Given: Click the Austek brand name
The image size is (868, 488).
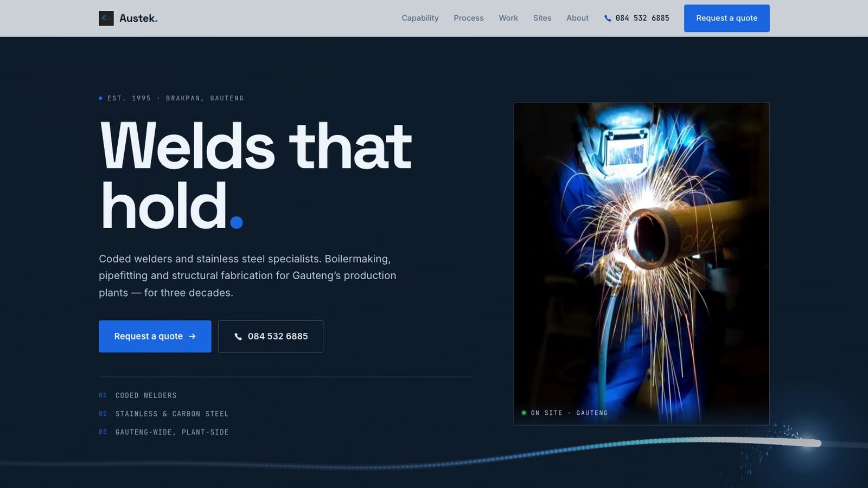Looking at the screenshot, I should [x=138, y=18].
